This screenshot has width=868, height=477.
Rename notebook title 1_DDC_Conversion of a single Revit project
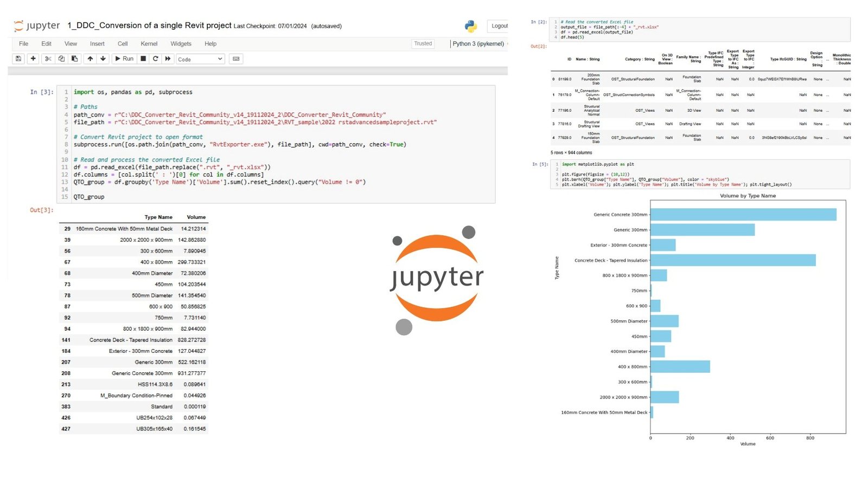click(149, 25)
